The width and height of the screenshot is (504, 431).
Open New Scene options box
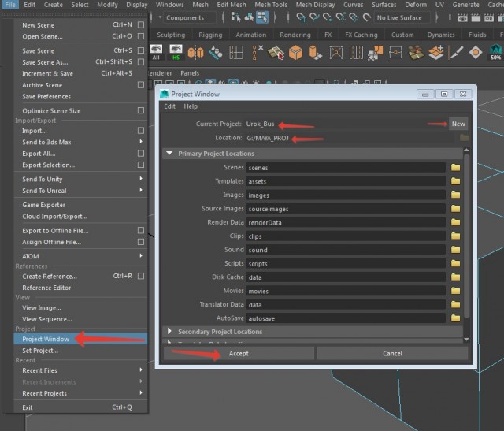pyautogui.click(x=141, y=24)
